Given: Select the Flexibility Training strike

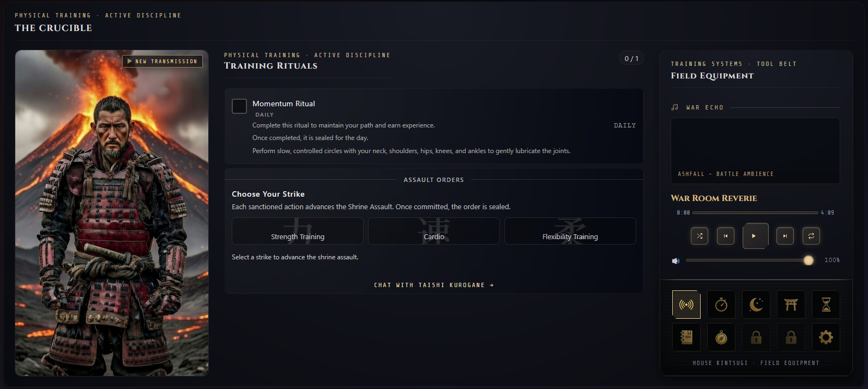Looking at the screenshot, I should pos(570,232).
